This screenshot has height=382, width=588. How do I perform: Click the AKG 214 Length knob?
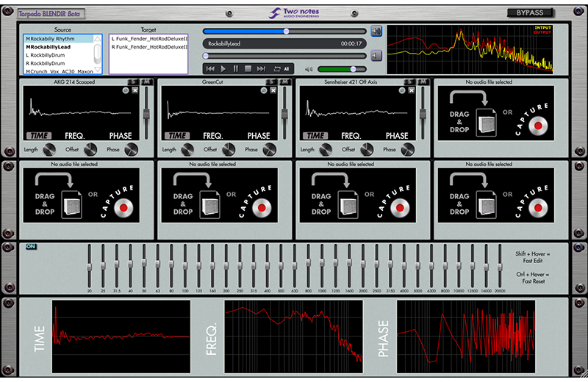click(x=49, y=150)
